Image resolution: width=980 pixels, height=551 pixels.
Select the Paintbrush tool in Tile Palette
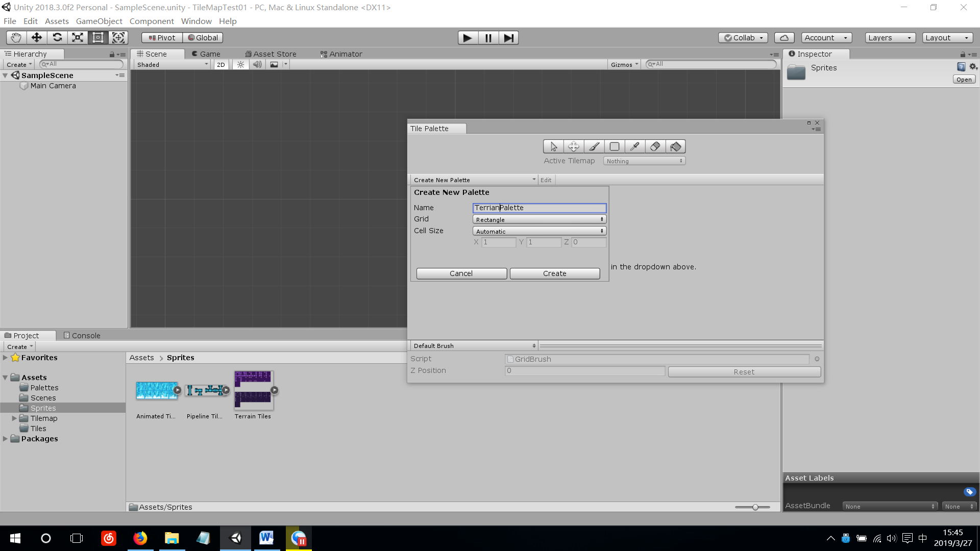[594, 147]
